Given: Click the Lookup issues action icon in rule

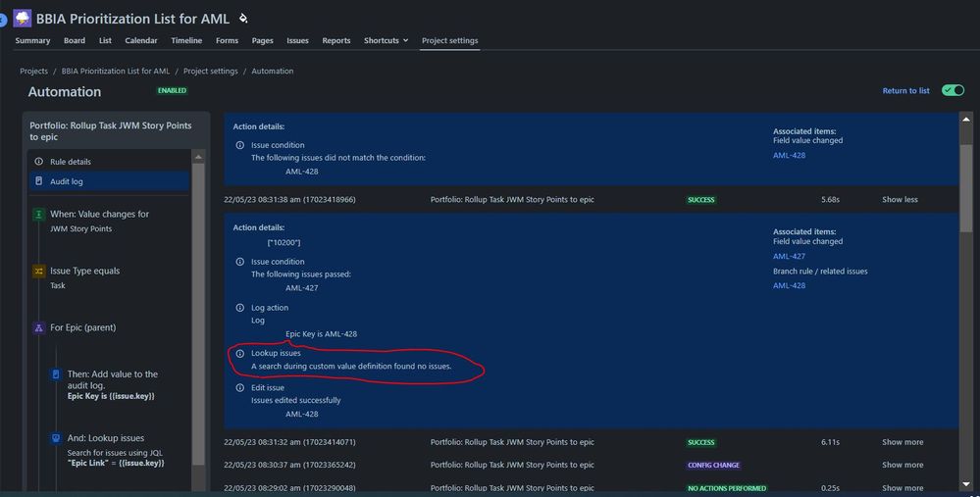Looking at the screenshot, I should [56, 438].
